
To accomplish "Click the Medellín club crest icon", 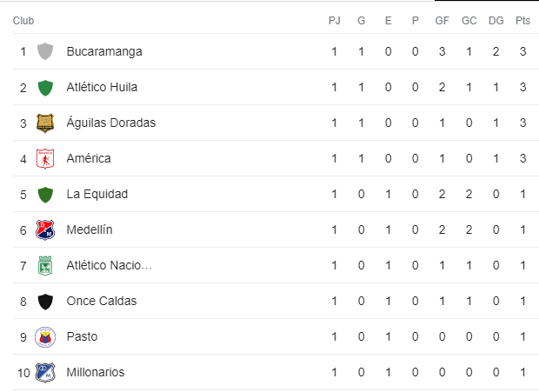I will (x=45, y=229).
